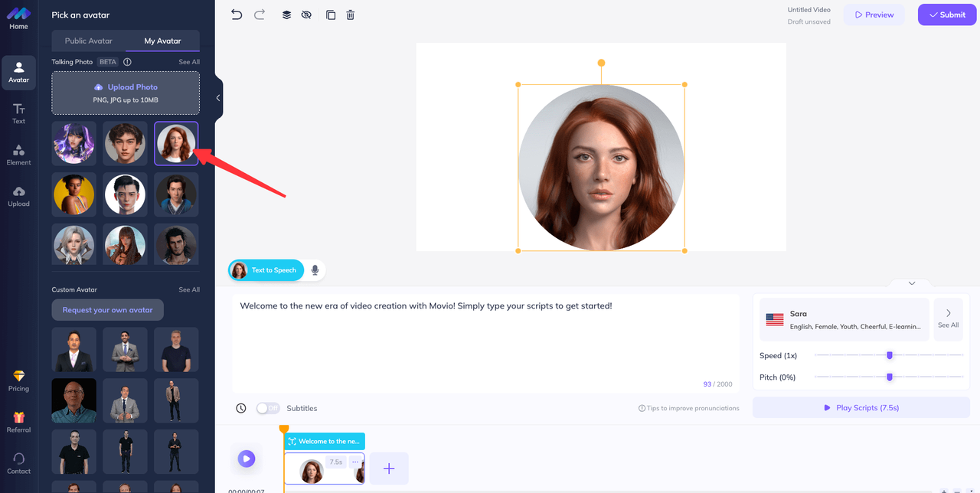The width and height of the screenshot is (980, 493).
Task: Open the Upload sidebar panel
Action: 18,196
